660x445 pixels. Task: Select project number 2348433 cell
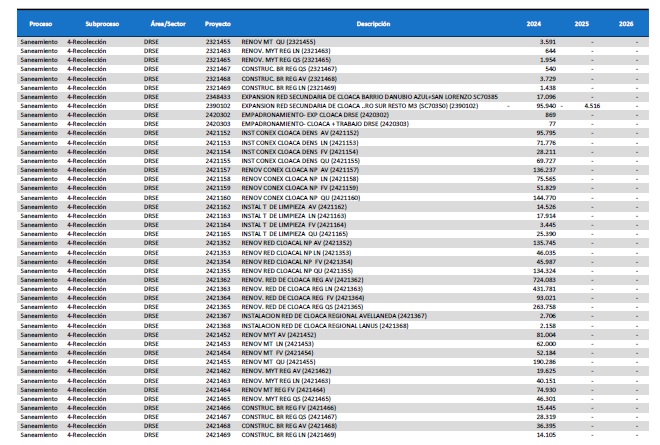click(219, 96)
